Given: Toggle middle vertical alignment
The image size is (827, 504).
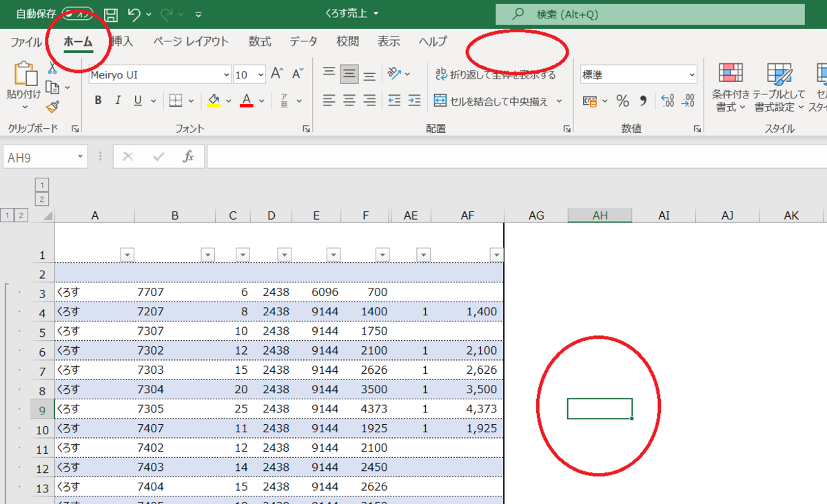Looking at the screenshot, I should [349, 74].
